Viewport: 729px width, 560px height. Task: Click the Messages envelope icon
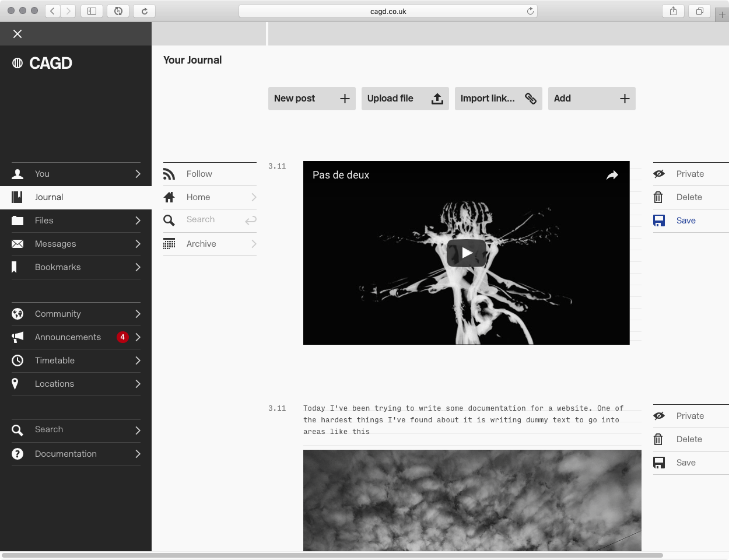pyautogui.click(x=17, y=244)
